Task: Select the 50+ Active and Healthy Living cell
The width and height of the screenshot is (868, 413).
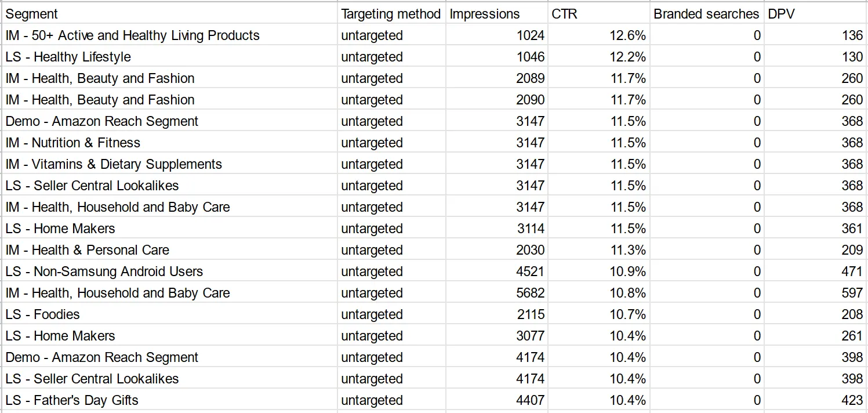Action: click(x=169, y=35)
